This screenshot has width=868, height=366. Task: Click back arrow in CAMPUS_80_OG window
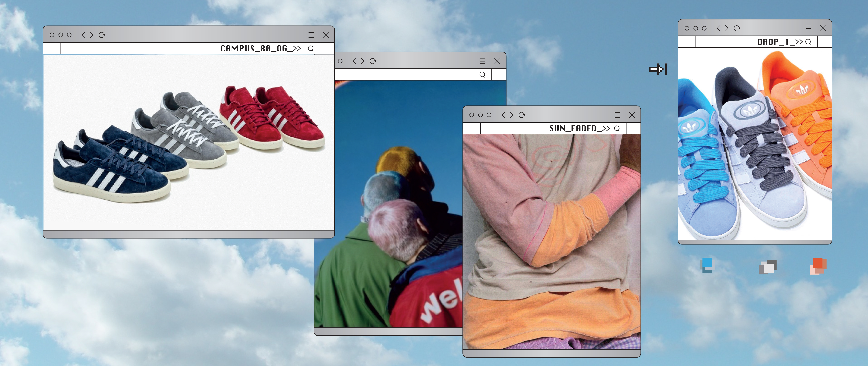84,35
